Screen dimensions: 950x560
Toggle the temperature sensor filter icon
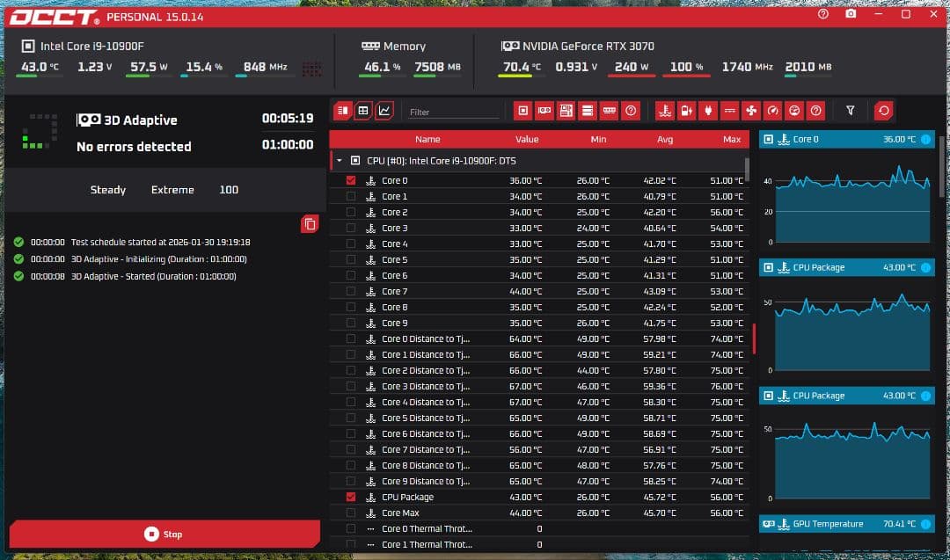666,111
